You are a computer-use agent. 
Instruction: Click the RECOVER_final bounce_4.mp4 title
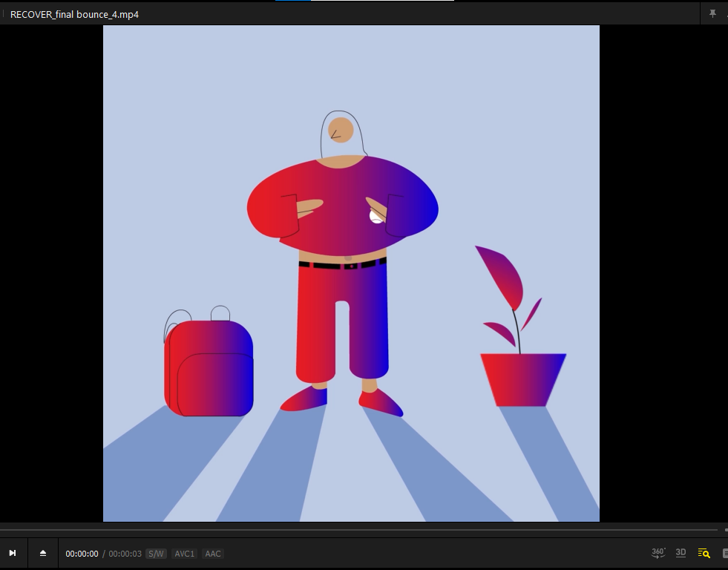[74, 14]
